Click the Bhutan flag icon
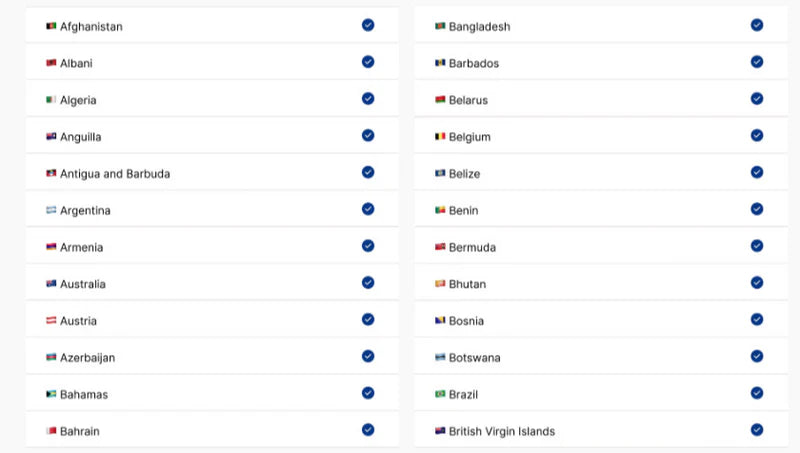800x453 pixels. tap(440, 284)
